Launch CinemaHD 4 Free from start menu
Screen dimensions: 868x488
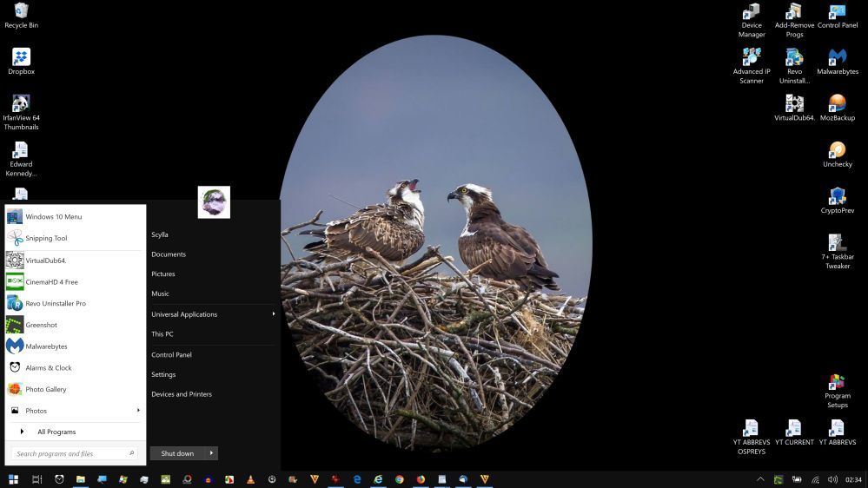tap(76, 281)
